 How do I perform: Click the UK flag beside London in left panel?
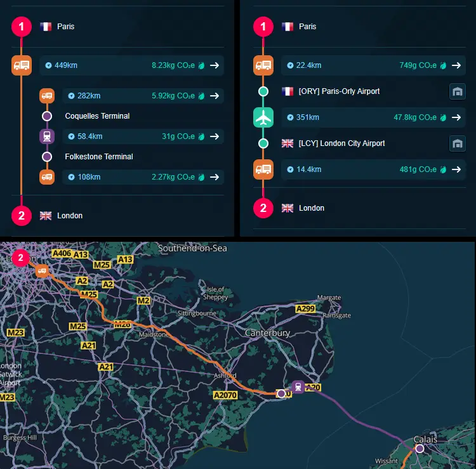pos(46,216)
